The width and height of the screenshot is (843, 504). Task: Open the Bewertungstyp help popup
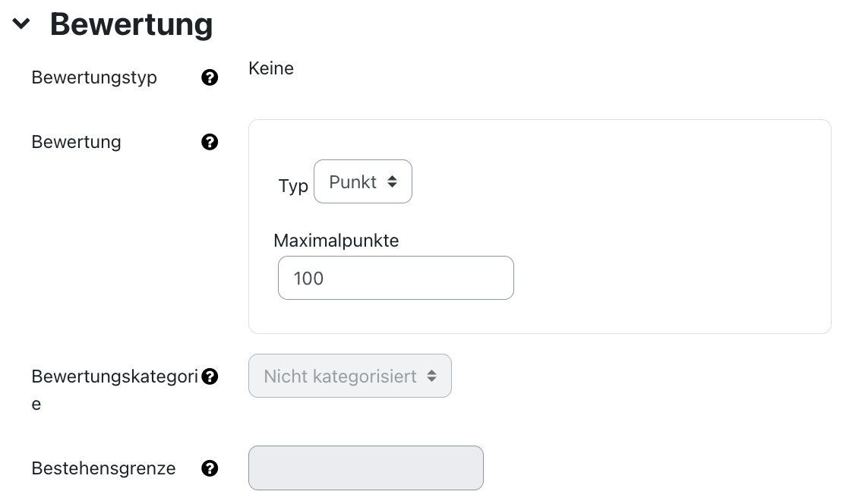click(x=210, y=77)
